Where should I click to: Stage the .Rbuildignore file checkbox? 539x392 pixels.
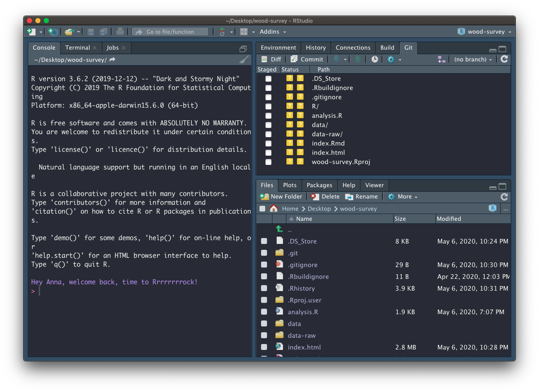pyautogui.click(x=269, y=88)
